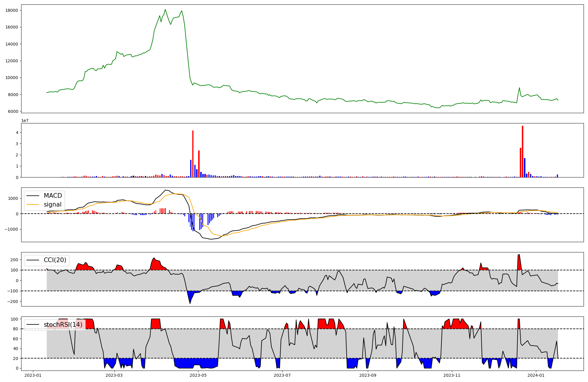Click the stochRSI(14) legend label

[63, 325]
